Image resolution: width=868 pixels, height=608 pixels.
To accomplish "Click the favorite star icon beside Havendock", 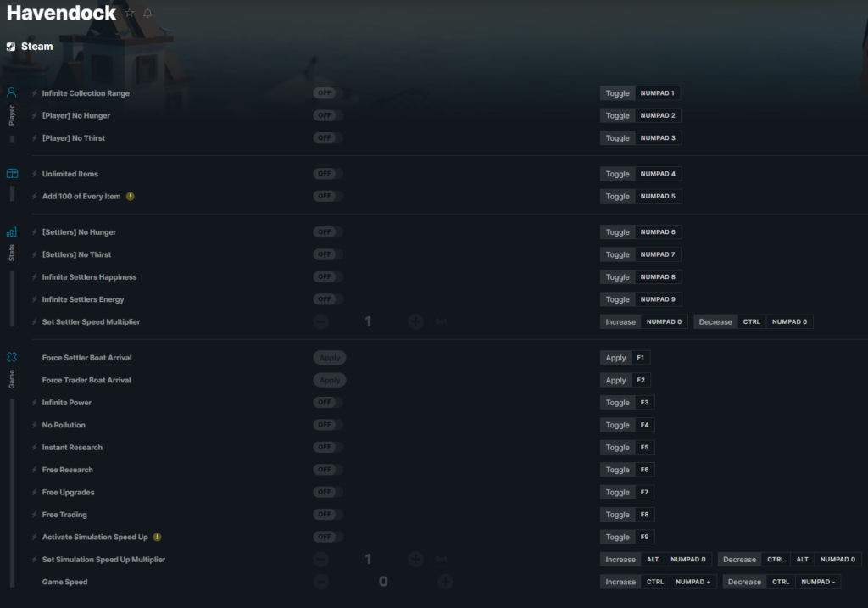I will click(130, 13).
